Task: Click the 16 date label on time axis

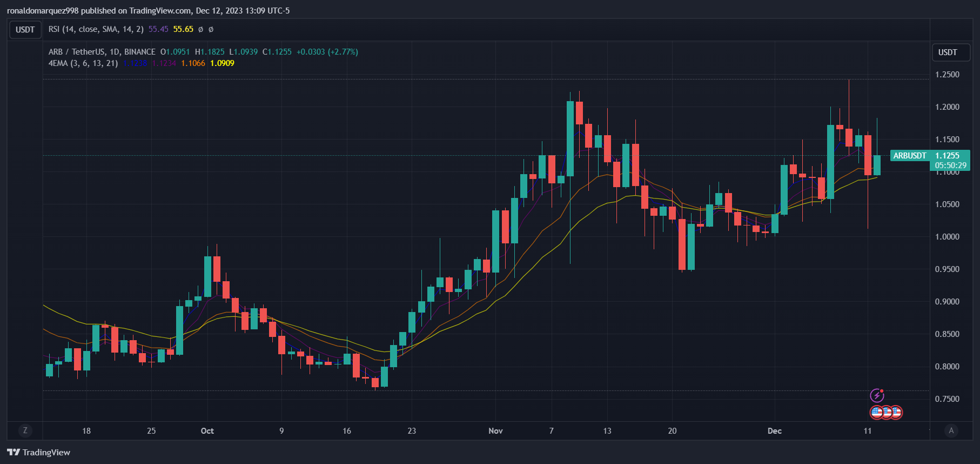Action: [347, 431]
